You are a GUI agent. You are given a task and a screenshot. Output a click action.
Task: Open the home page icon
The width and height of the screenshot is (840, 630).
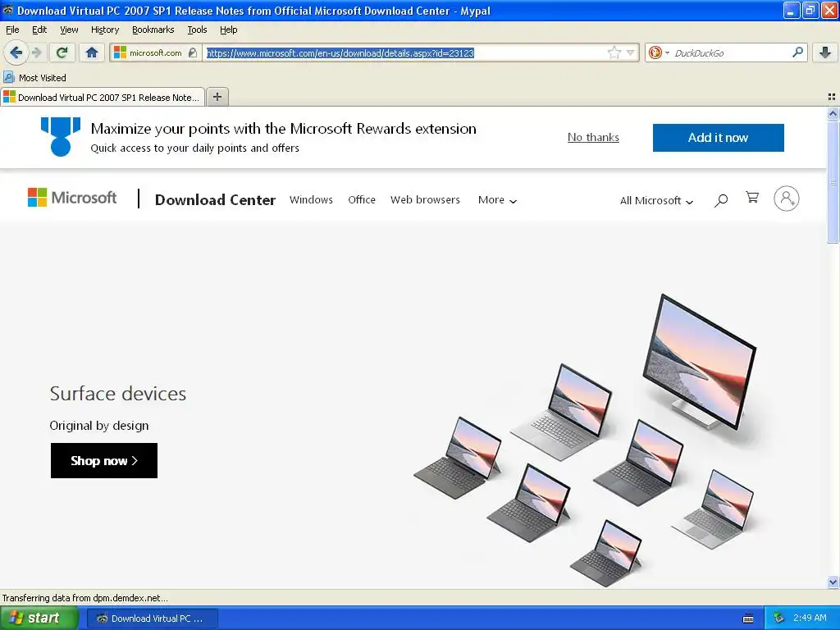coord(92,52)
